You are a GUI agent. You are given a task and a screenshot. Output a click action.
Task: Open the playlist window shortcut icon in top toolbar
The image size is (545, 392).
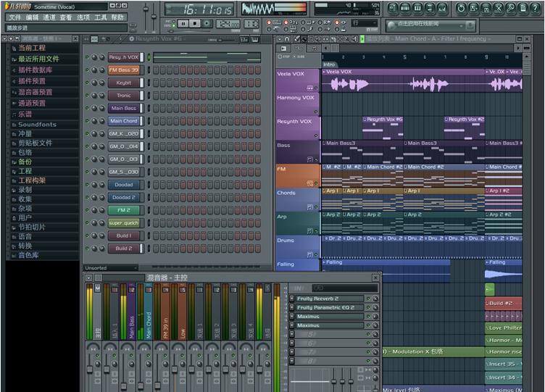[393, 8]
